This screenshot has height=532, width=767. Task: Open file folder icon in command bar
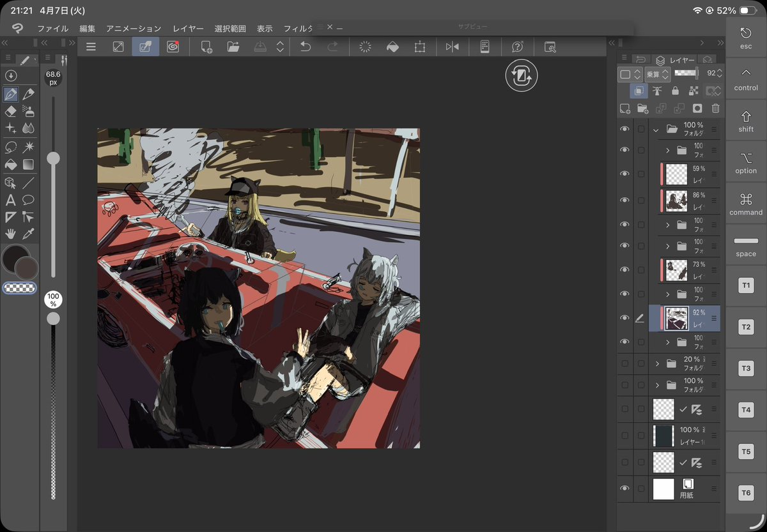click(233, 47)
